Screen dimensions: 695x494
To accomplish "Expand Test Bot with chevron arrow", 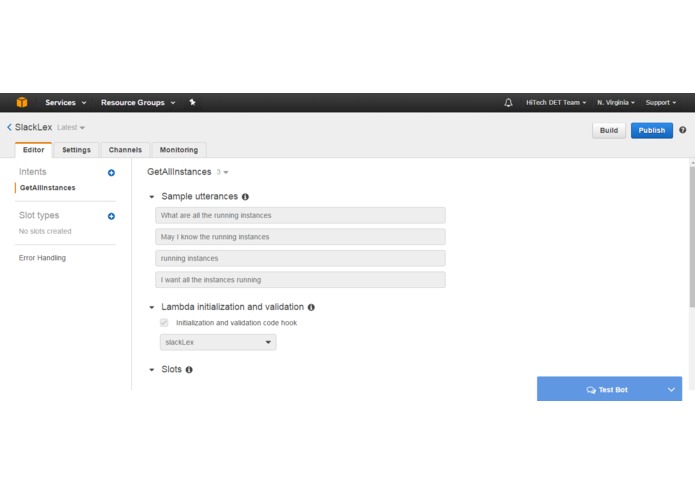I will (x=671, y=389).
